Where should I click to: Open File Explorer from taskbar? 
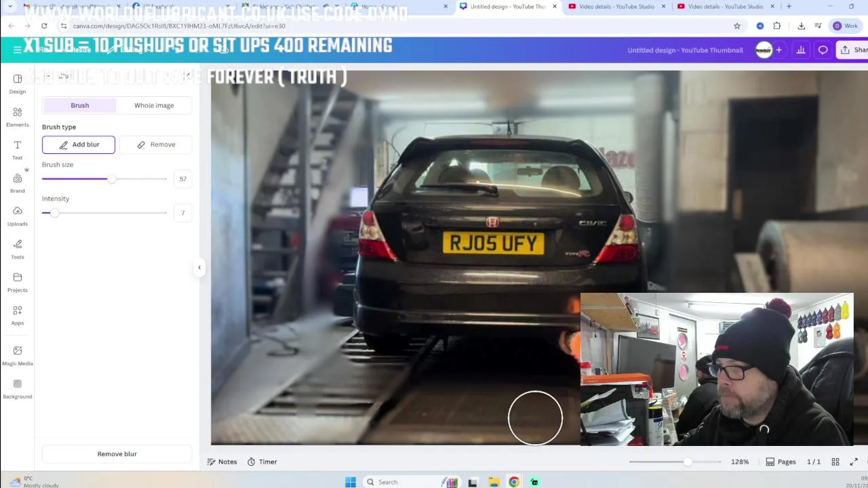coord(494,482)
